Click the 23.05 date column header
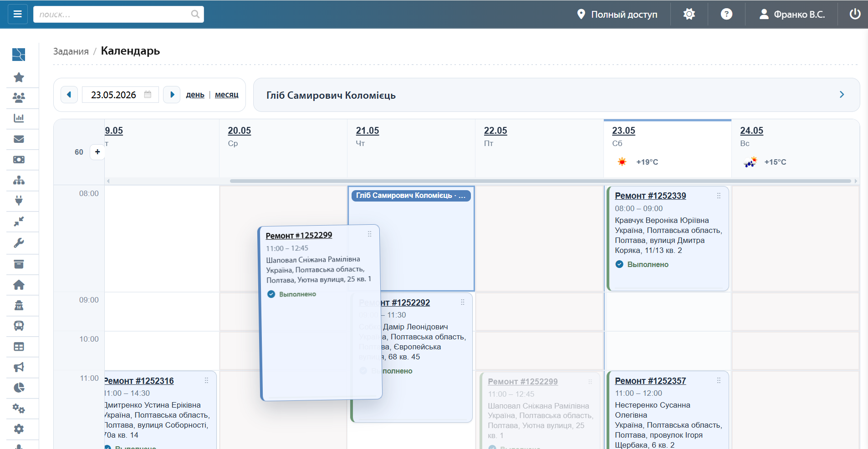The height and width of the screenshot is (449, 868). [x=623, y=131]
